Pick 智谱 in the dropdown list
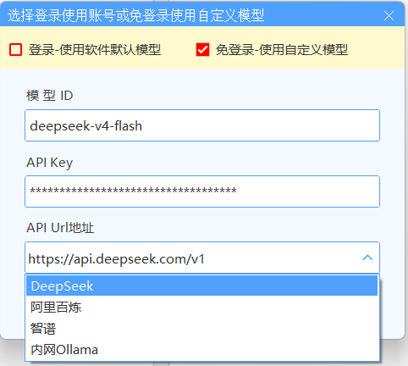408x366 pixels. click(202, 328)
